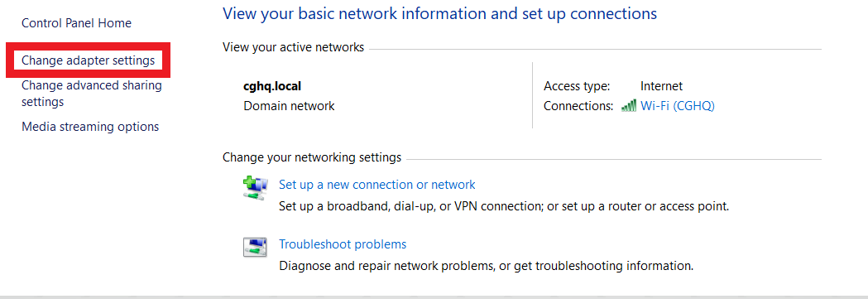Open Change adapter settings
868x299 pixels.
point(88,60)
